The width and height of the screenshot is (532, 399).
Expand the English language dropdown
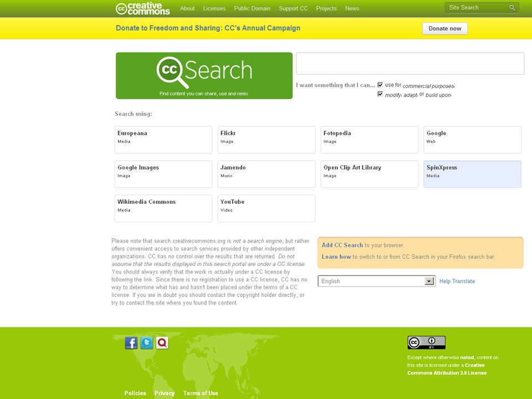377,281
